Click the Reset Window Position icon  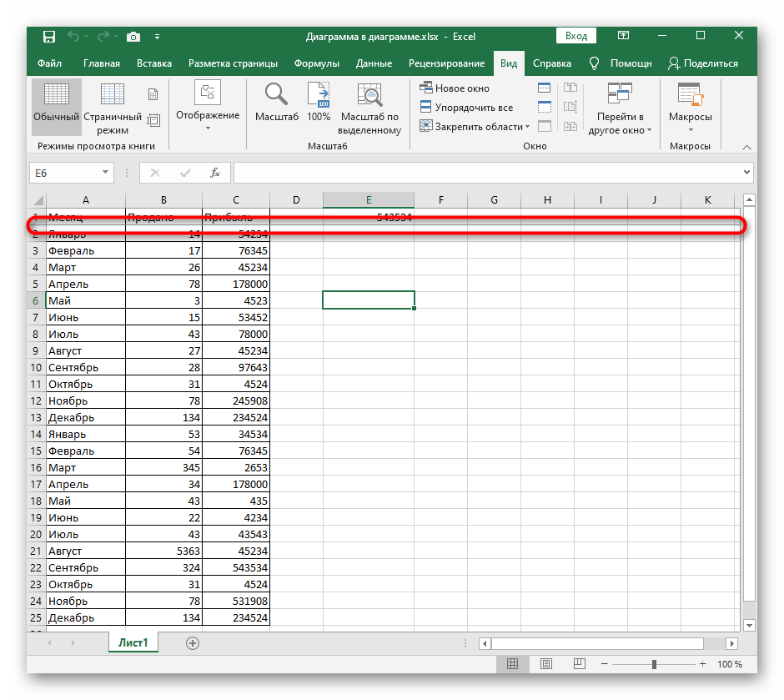570,126
